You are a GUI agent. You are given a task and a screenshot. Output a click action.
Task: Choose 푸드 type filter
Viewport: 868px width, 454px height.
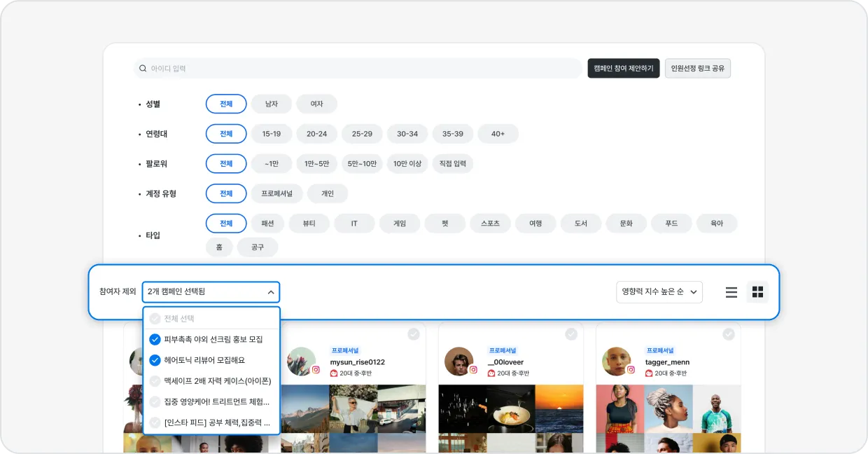671,223
